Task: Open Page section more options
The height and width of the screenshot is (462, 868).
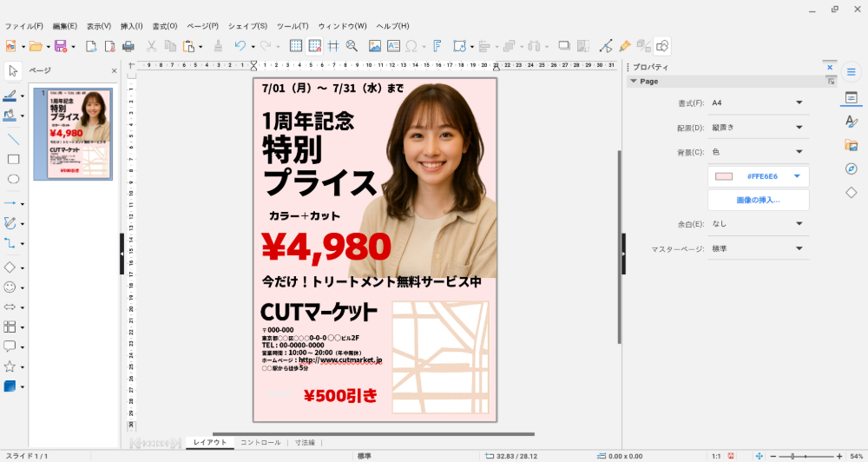Action: (831, 82)
